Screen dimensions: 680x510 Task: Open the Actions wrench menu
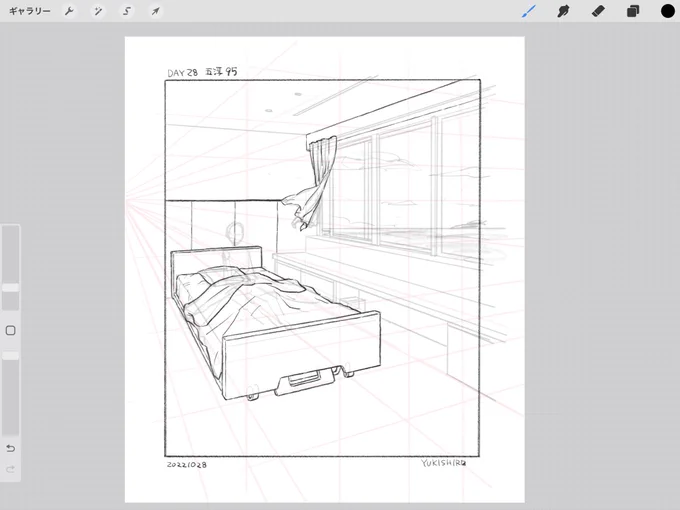[69, 11]
